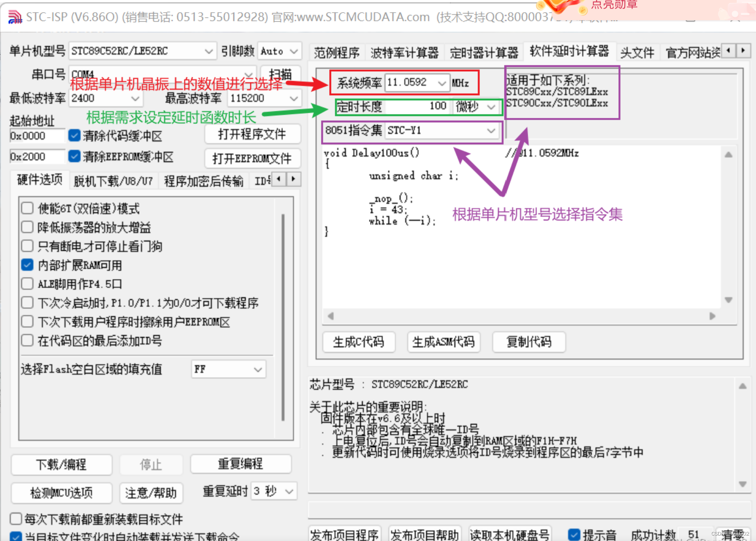Toggle add ID at end of code area
The width and height of the screenshot is (756, 541).
pyautogui.click(x=27, y=341)
